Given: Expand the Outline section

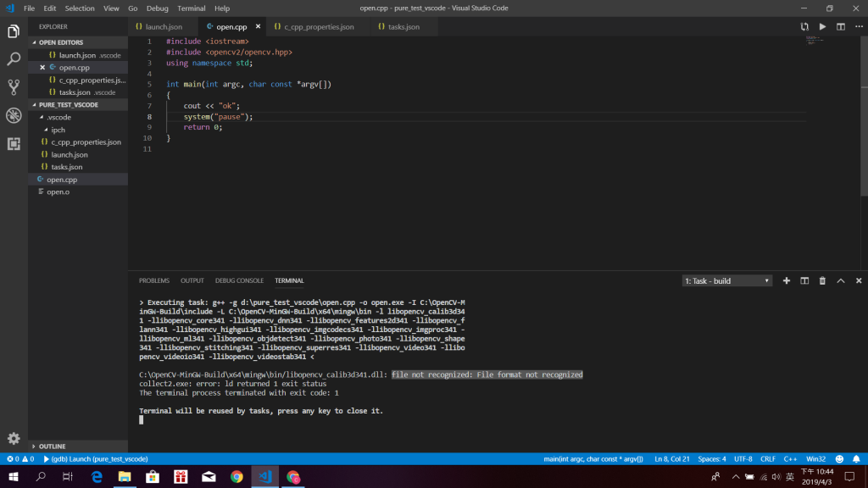Looking at the screenshot, I should click(x=77, y=446).
